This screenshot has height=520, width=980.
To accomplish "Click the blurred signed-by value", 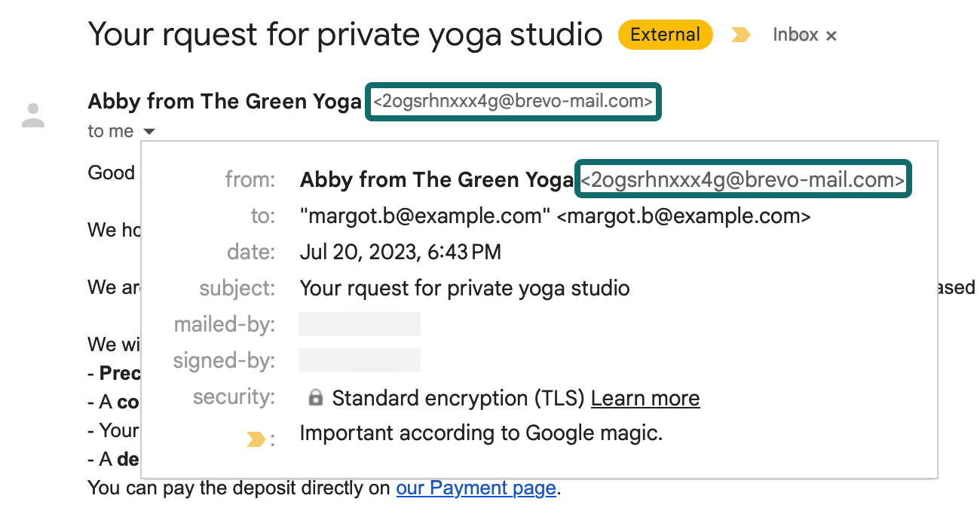I will [x=360, y=360].
